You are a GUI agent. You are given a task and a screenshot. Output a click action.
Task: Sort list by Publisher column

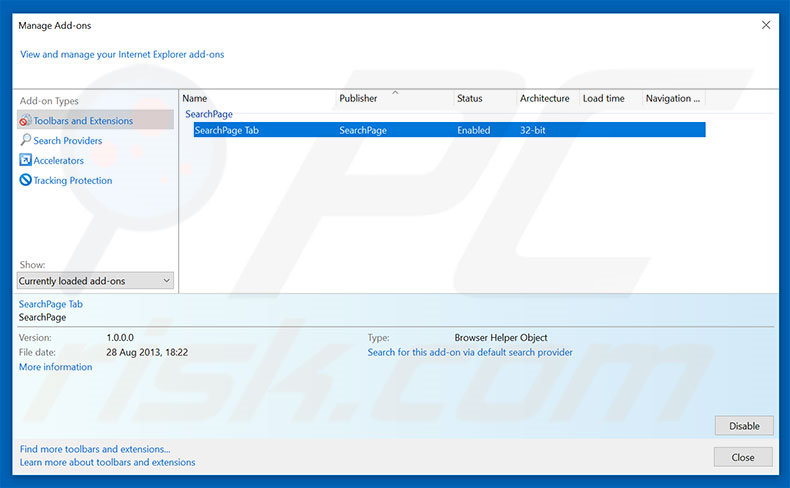394,98
